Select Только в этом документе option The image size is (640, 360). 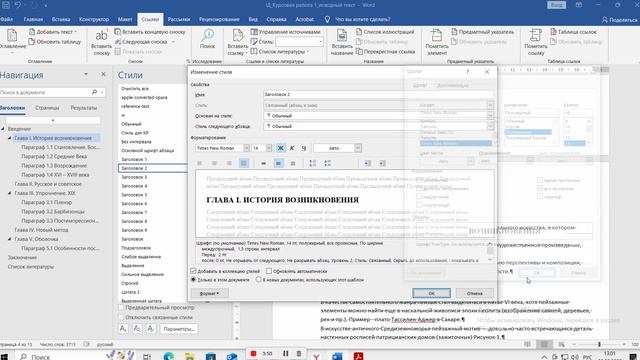193,280
